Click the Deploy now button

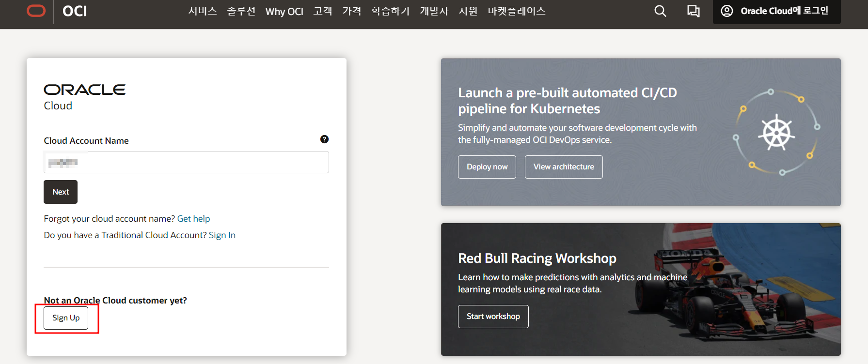click(x=487, y=167)
